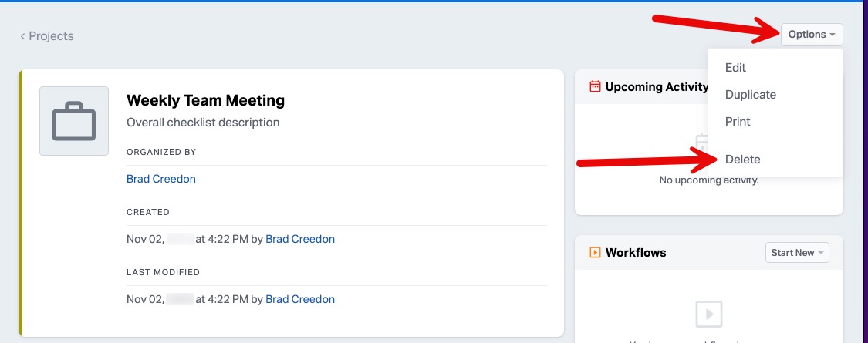Choose Edit from the Options menu
The width and height of the screenshot is (868, 343).
click(x=735, y=68)
